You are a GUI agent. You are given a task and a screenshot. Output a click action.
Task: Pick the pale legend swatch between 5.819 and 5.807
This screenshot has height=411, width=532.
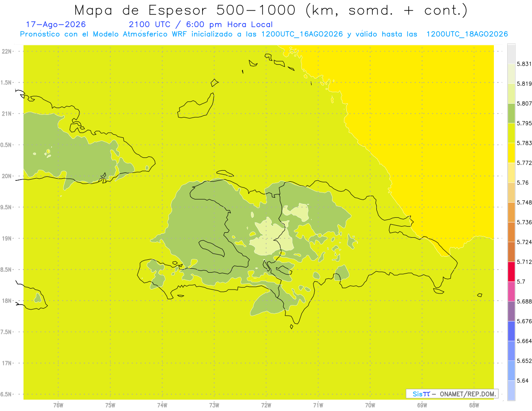[511, 93]
